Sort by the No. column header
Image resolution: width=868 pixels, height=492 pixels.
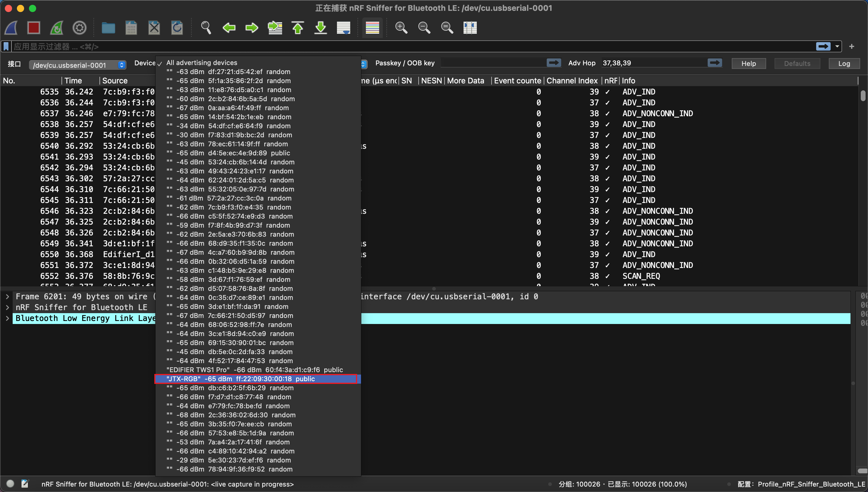[x=31, y=80]
